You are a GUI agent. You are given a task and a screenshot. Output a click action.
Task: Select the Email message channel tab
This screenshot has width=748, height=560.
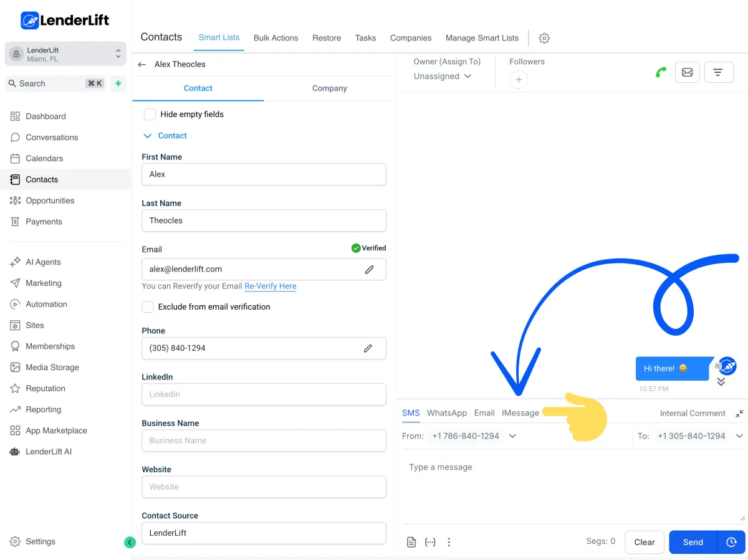[484, 413]
